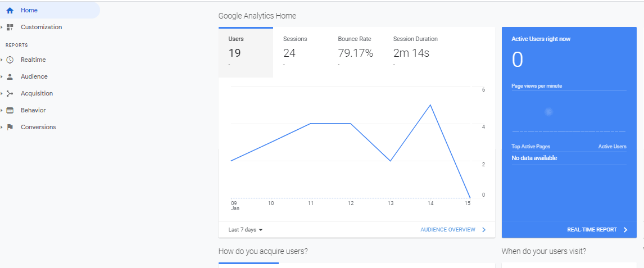Expand the Customization section arrow
This screenshot has height=268, width=644.
point(2,27)
